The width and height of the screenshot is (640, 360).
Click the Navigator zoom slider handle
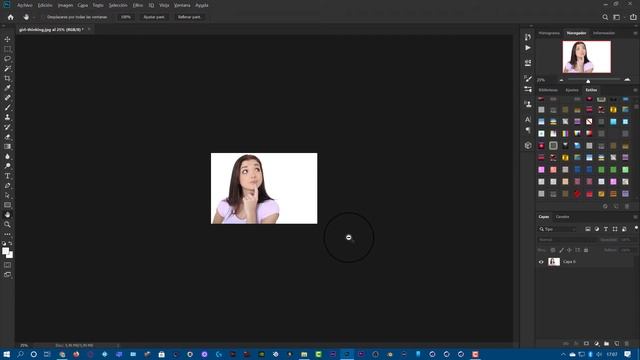(x=588, y=81)
